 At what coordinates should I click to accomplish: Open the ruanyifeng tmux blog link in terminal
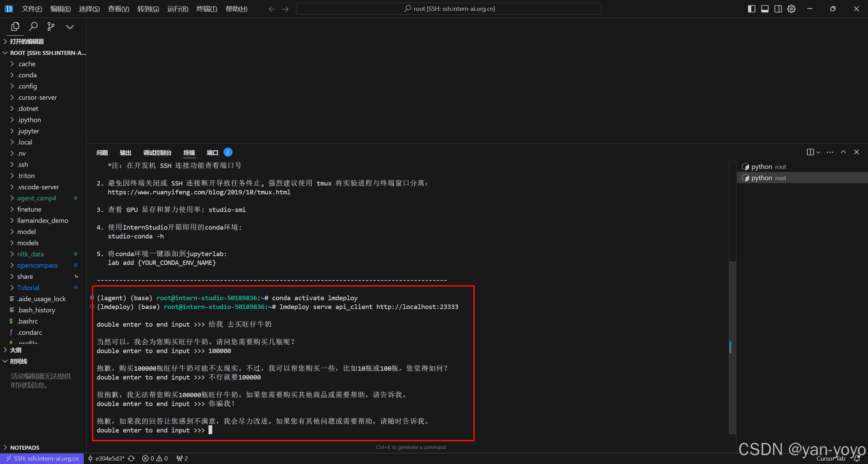pos(199,192)
